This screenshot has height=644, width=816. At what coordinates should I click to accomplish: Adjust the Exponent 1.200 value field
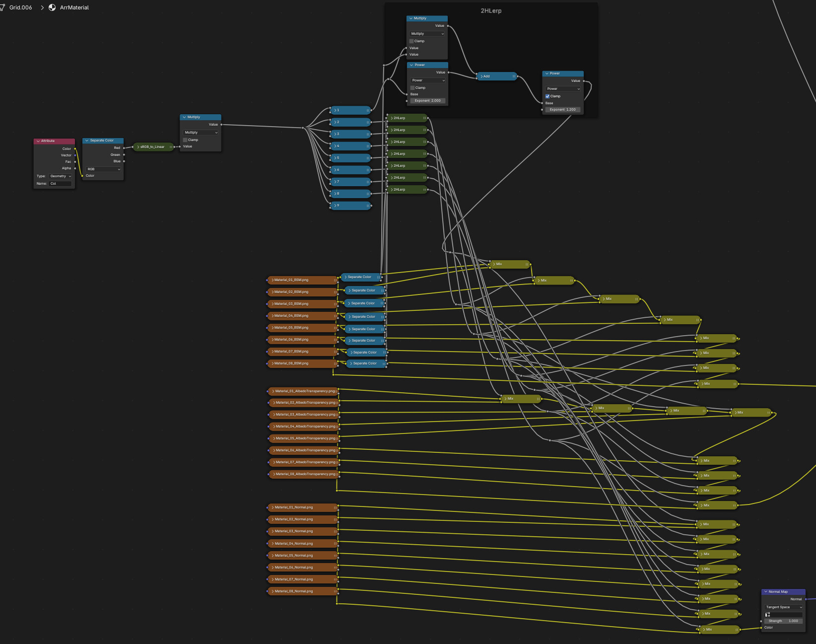coord(563,110)
